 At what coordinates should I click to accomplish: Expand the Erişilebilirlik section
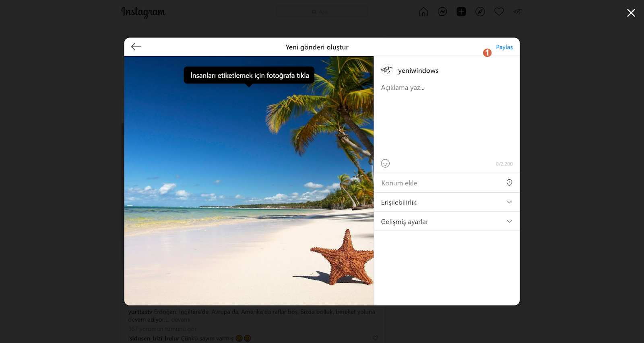point(447,202)
